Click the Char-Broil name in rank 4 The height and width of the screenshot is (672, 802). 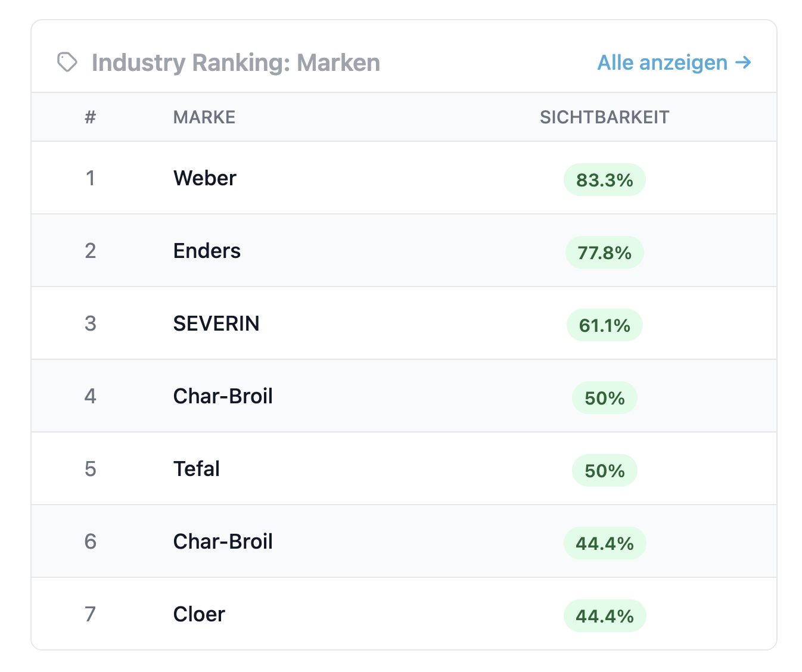click(x=223, y=396)
